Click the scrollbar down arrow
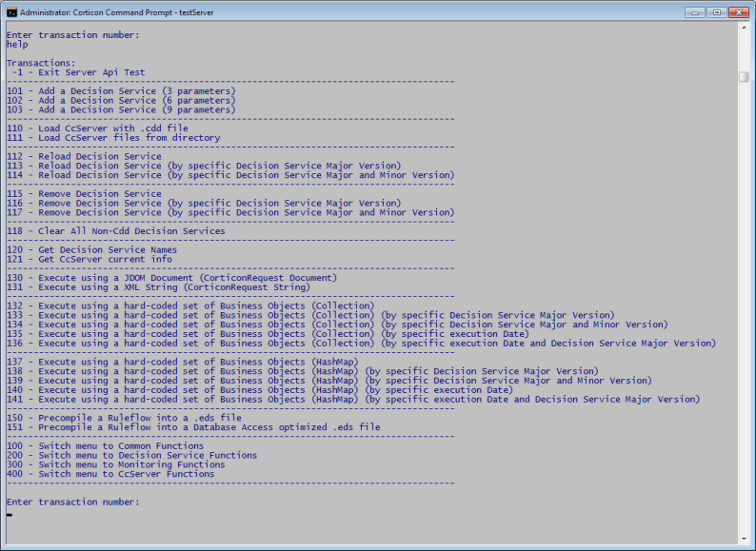 click(x=744, y=539)
